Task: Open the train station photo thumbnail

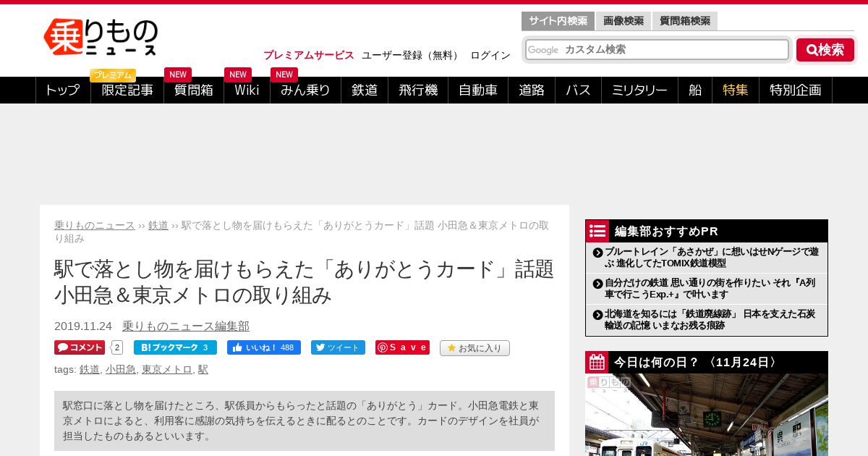Action: pyautogui.click(x=707, y=415)
